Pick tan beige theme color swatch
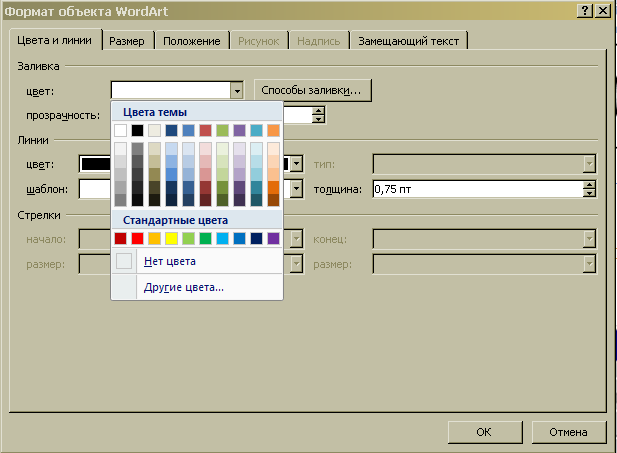The image size is (617, 453). 154,130
